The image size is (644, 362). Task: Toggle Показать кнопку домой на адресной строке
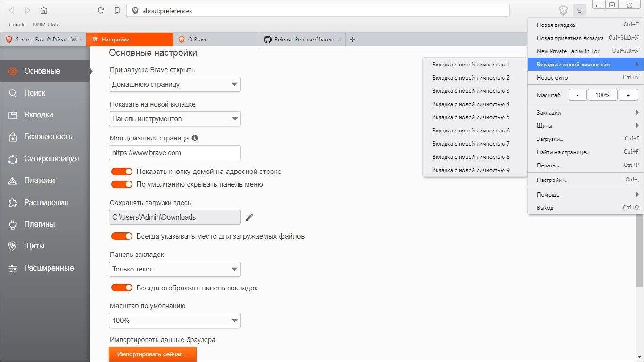(122, 172)
